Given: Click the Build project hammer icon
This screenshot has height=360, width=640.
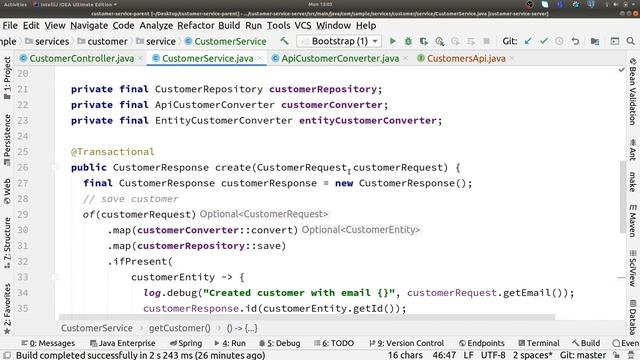Looking at the screenshot, I should pyautogui.click(x=284, y=41).
